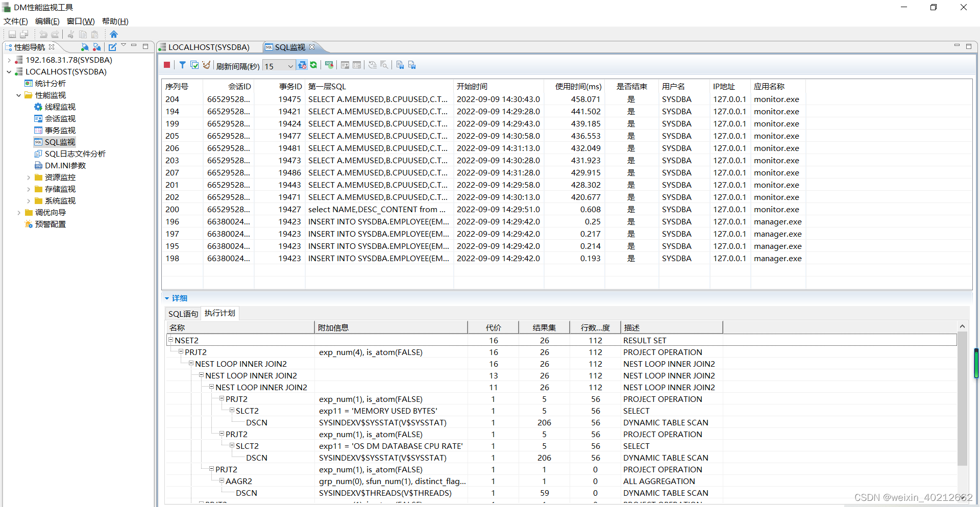Screen dimensions: 980x507
Task: Click the export XML save icon
Action: click(x=412, y=65)
